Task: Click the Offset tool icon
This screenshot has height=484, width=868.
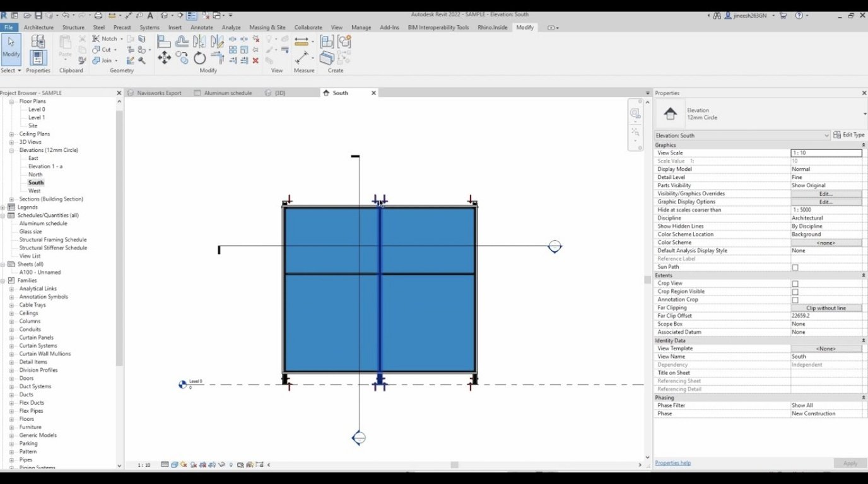Action: (x=182, y=42)
